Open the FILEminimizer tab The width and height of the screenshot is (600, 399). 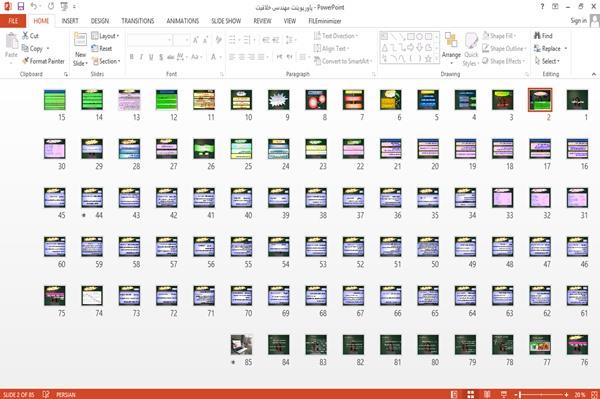click(x=325, y=21)
